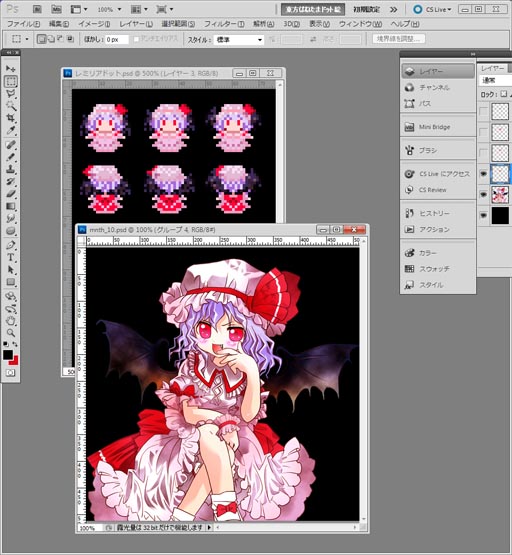
Task: Click the black foreground color swatch
Action: pos(7,355)
